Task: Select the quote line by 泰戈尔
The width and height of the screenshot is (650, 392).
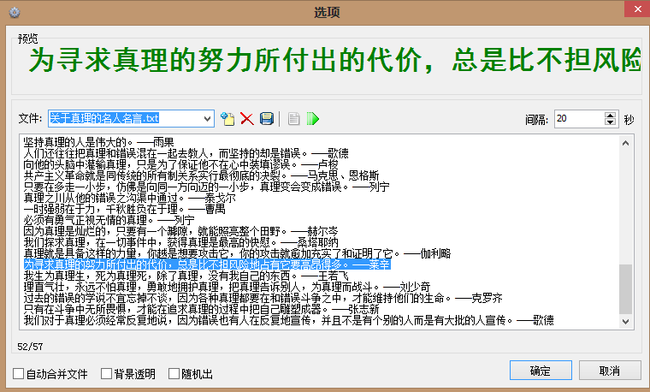Action: 130,198
